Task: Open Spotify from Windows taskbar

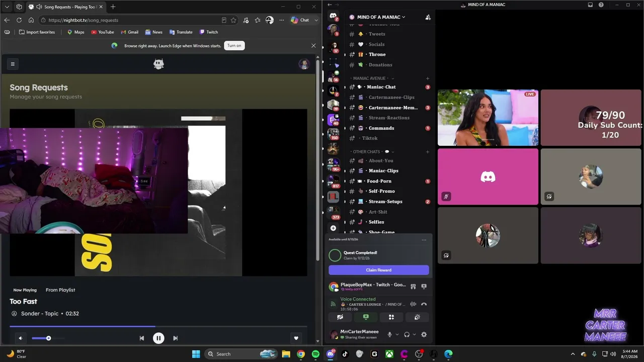Action: point(315,354)
